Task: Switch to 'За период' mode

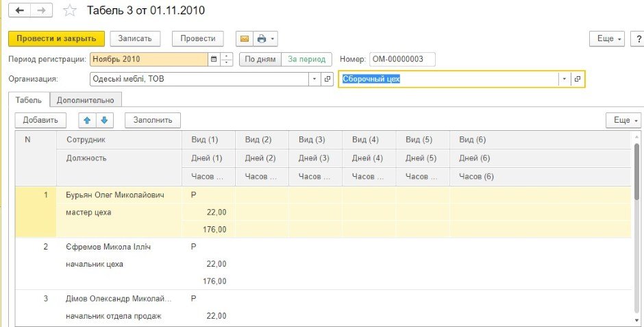Action: 306,59
